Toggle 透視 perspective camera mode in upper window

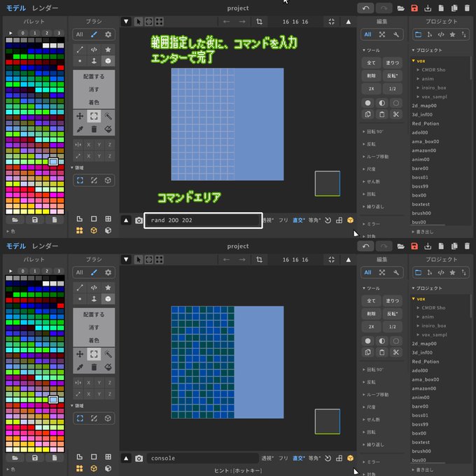click(x=267, y=220)
